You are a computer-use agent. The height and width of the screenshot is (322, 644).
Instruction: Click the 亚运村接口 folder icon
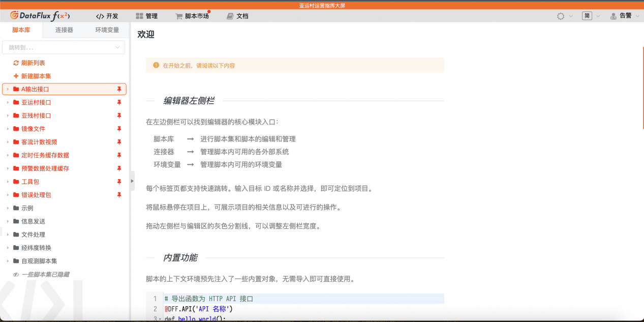[16, 102]
